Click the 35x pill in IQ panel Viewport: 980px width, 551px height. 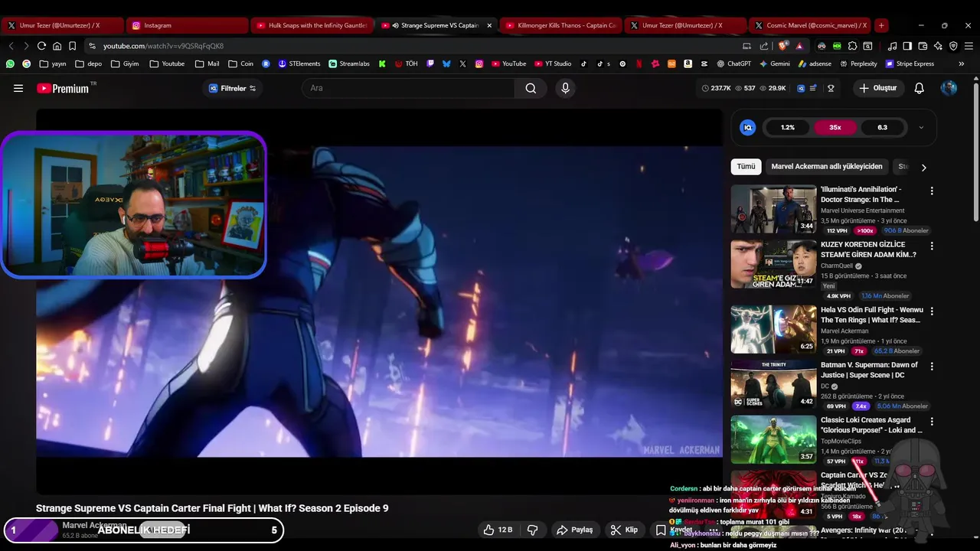point(835,128)
